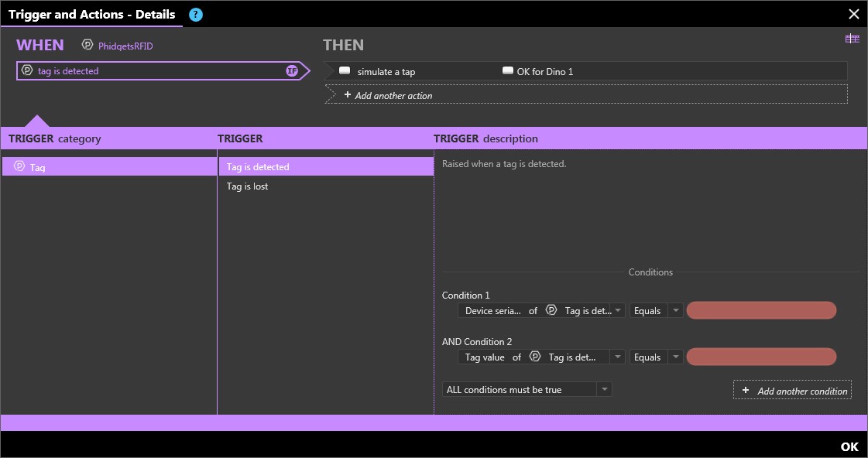This screenshot has width=868, height=458.
Task: Click the Condition 2 value field
Action: [x=761, y=357]
